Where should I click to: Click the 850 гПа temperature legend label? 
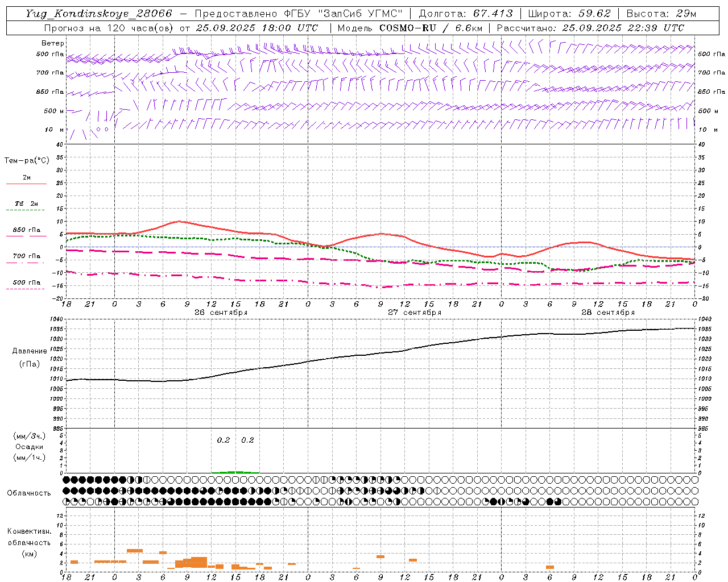27,230
